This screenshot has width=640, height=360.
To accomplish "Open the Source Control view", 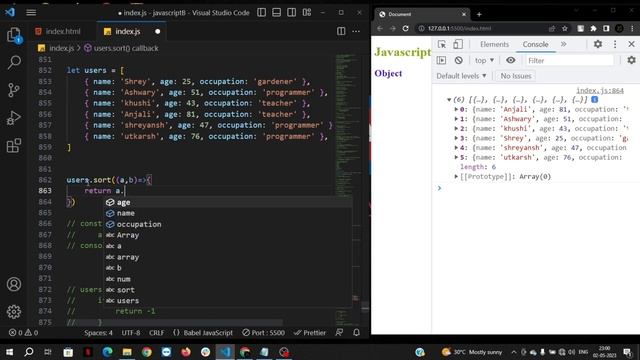I will [14, 90].
